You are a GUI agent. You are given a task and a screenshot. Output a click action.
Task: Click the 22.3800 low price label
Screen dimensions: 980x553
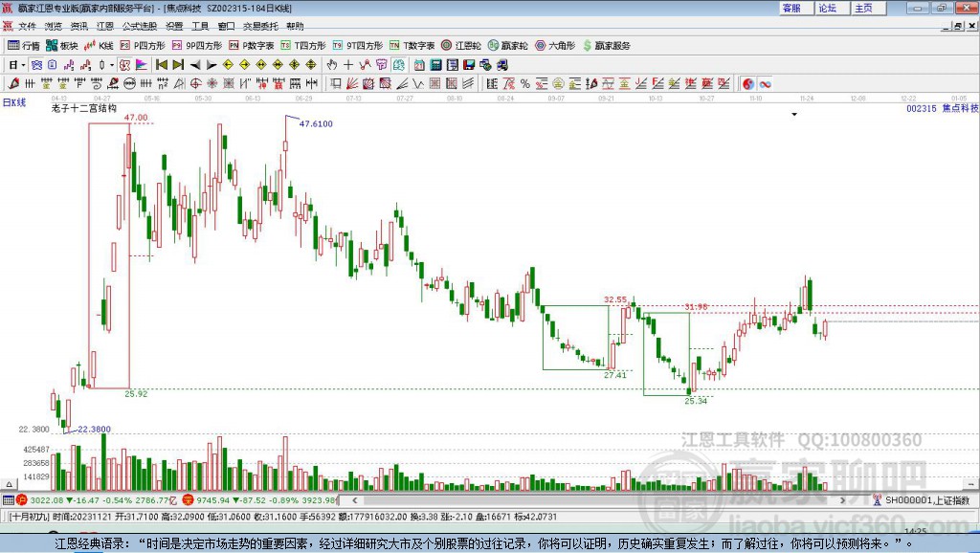click(94, 430)
